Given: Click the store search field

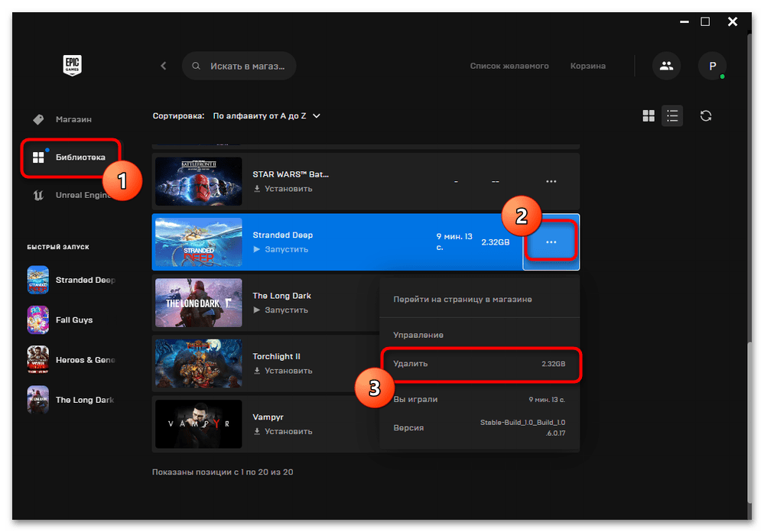Looking at the screenshot, I should point(246,66).
